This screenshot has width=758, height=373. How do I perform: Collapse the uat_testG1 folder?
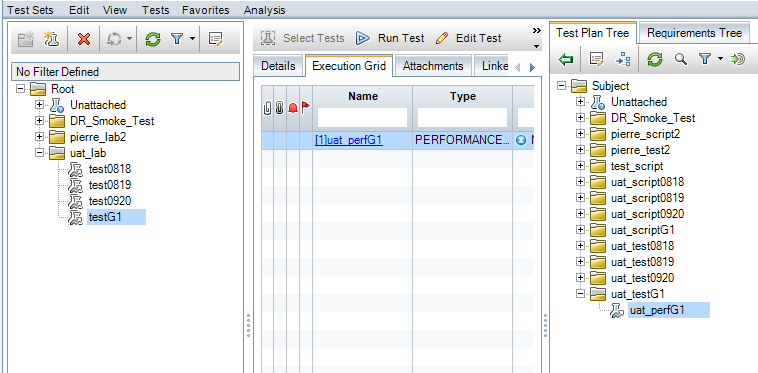pyautogui.click(x=580, y=293)
